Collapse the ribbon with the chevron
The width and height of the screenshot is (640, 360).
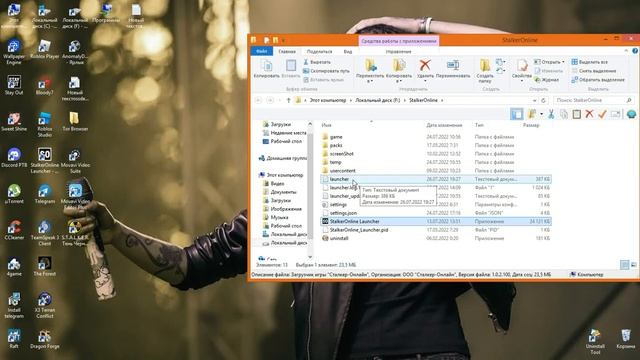pyautogui.click(x=626, y=51)
